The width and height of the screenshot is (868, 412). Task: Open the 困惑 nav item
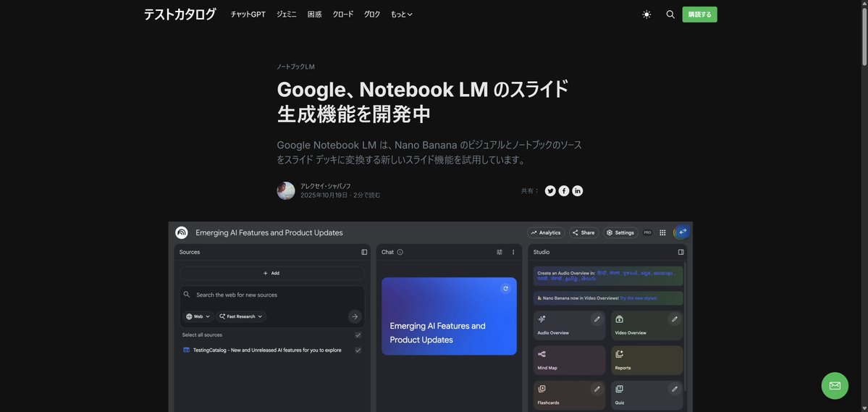tap(314, 14)
